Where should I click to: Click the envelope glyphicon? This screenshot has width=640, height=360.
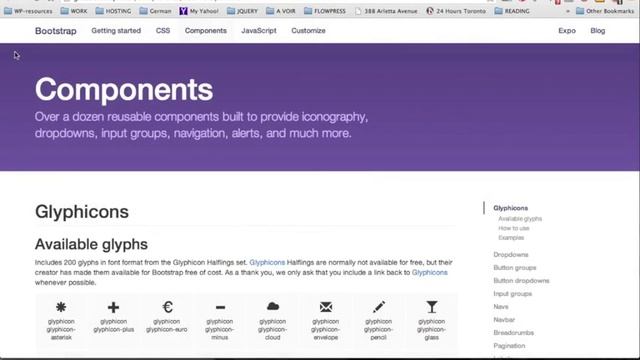[x=326, y=307]
